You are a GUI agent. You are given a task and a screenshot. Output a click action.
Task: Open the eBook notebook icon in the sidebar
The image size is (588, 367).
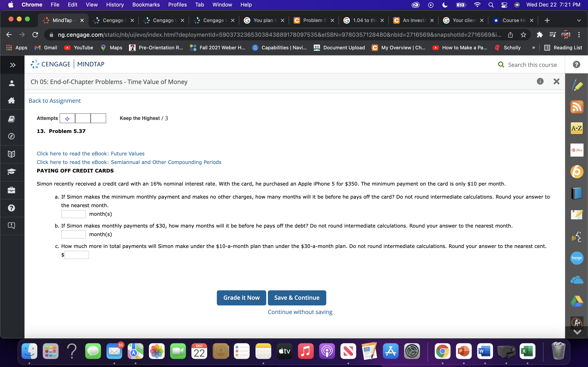click(12, 119)
